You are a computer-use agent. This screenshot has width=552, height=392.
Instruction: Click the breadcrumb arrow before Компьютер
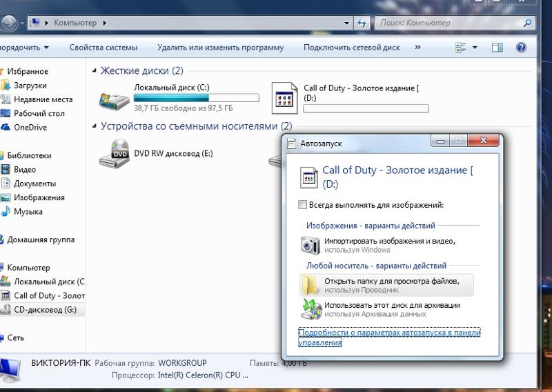tap(46, 23)
